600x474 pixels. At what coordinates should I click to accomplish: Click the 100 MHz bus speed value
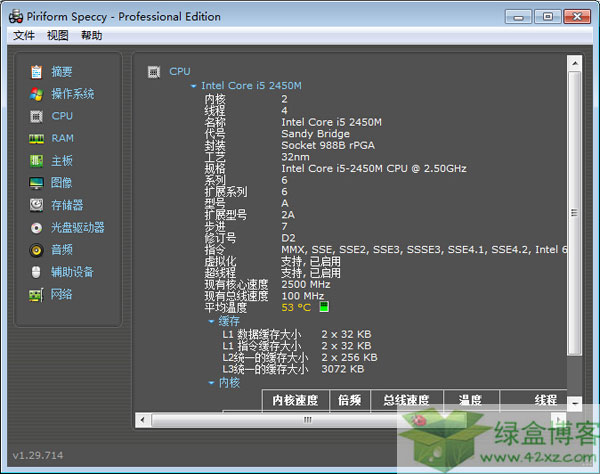(303, 296)
